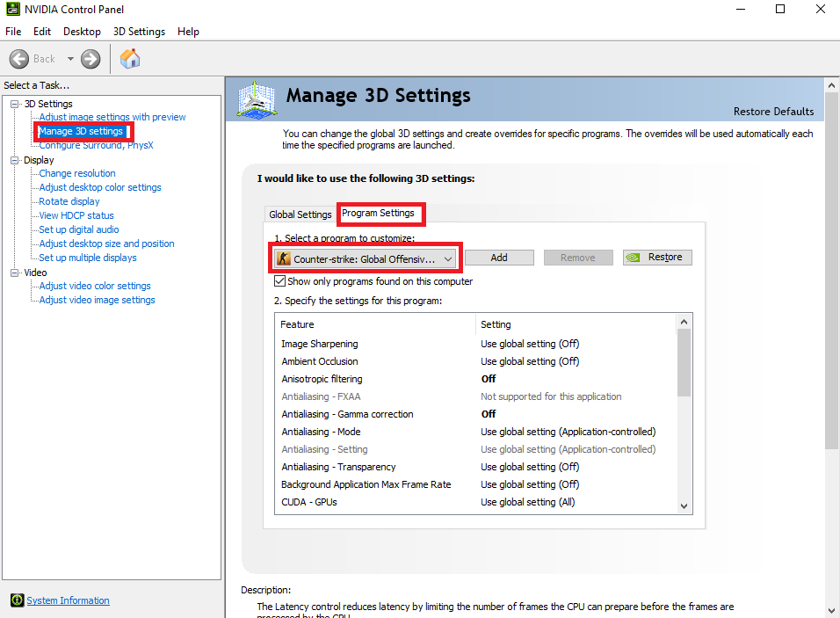The height and width of the screenshot is (618, 840).
Task: Click the Setting column header
Action: [576, 324]
